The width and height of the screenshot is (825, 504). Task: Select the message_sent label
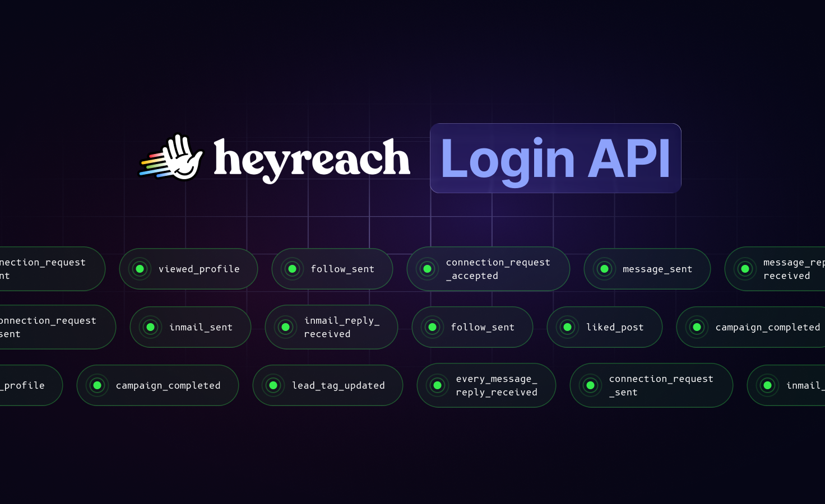657,269
